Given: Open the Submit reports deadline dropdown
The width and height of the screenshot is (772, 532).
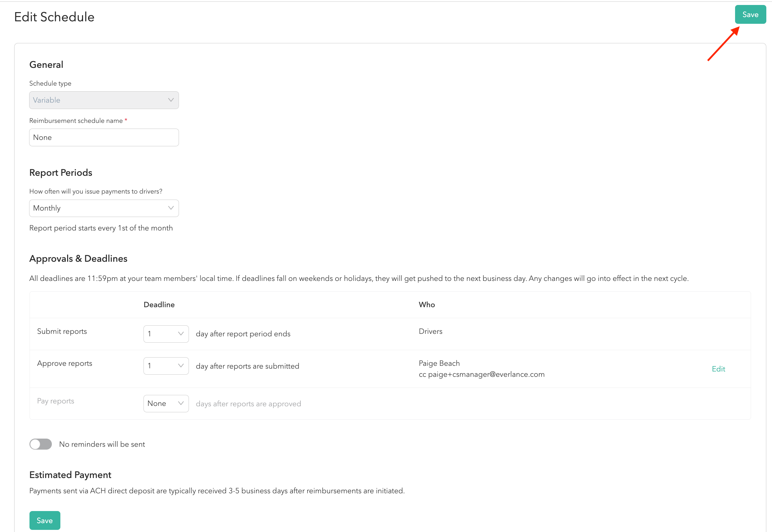Looking at the screenshot, I should [162, 334].
